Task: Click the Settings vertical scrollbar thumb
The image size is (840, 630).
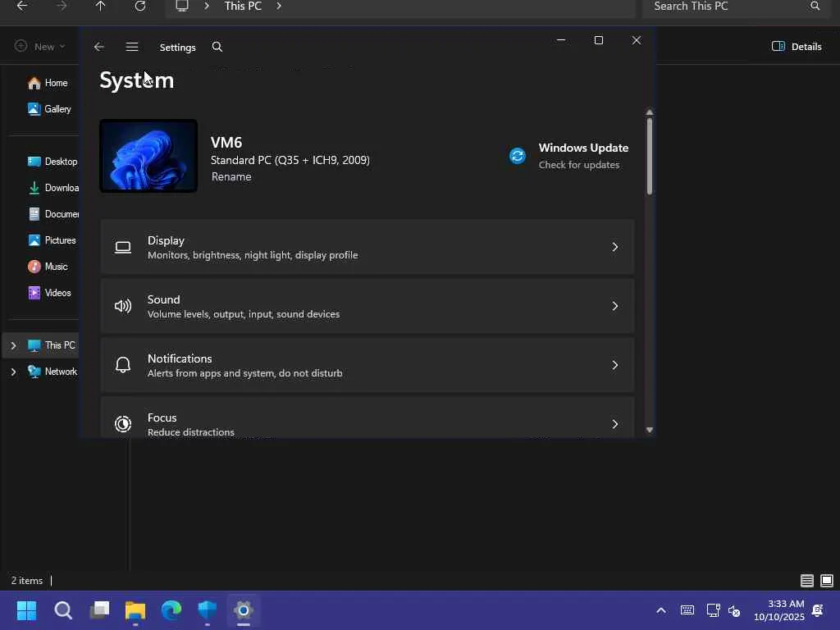Action: [x=650, y=156]
